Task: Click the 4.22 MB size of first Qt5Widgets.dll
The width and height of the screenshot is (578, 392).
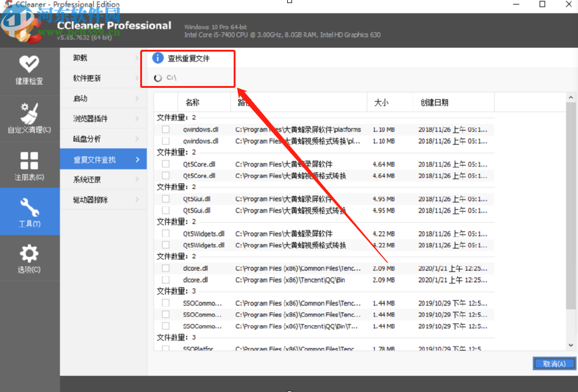Action: [x=384, y=234]
